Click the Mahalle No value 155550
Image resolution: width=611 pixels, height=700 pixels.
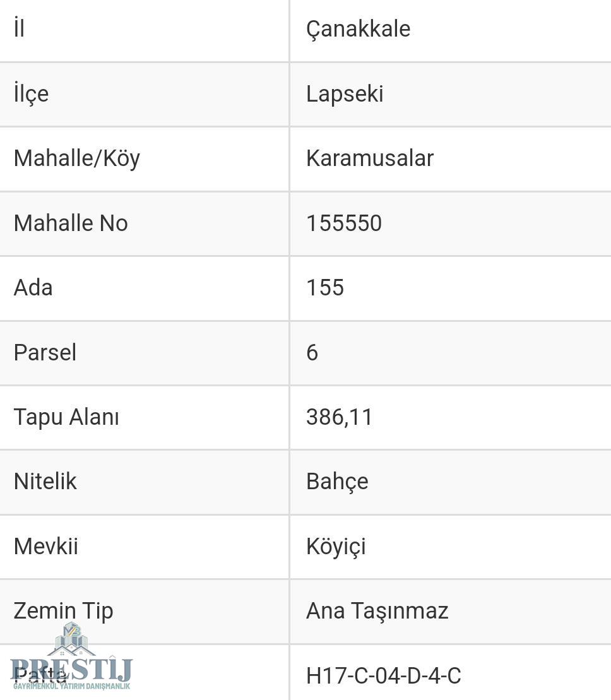tap(343, 223)
